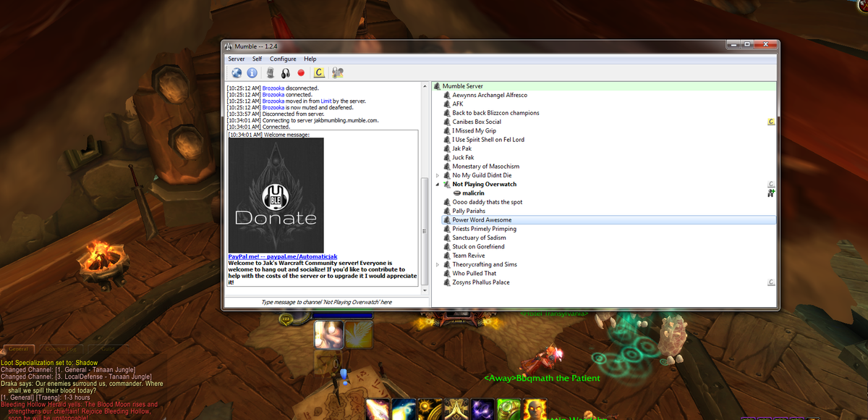Select the Team Revive channel
The height and width of the screenshot is (420, 868).
[x=469, y=256]
